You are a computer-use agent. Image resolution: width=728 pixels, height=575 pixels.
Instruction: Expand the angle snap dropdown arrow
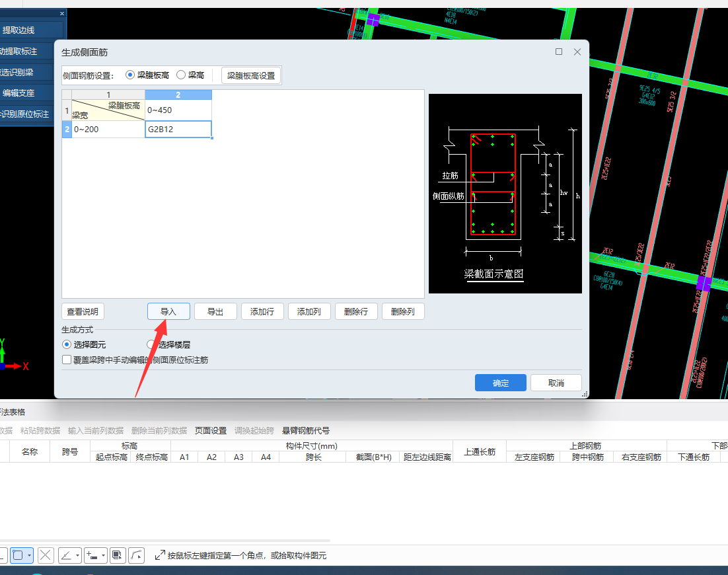(x=77, y=555)
